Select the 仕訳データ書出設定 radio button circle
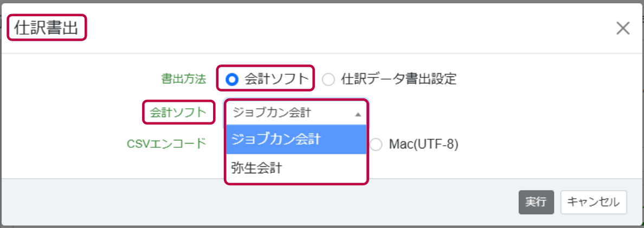Screen dimensions: 644x228 328,79
